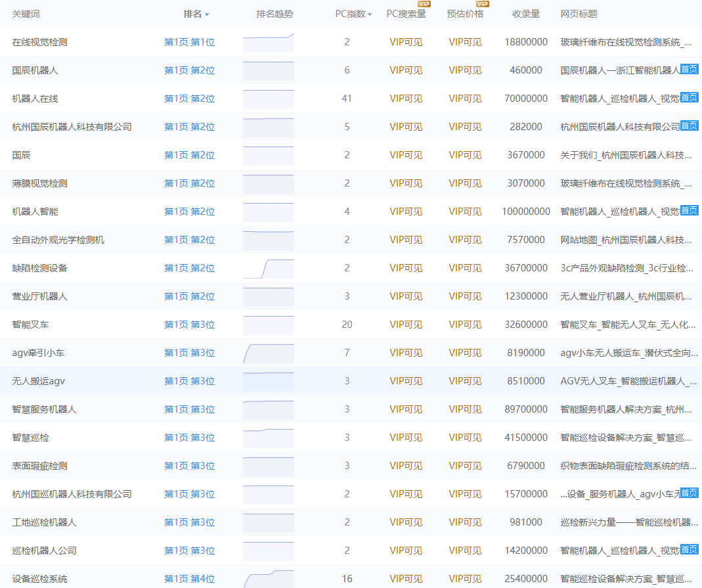This screenshot has height=588, width=702.
Task: Open rank link for 无人搬运agv row
Action: pos(189,381)
